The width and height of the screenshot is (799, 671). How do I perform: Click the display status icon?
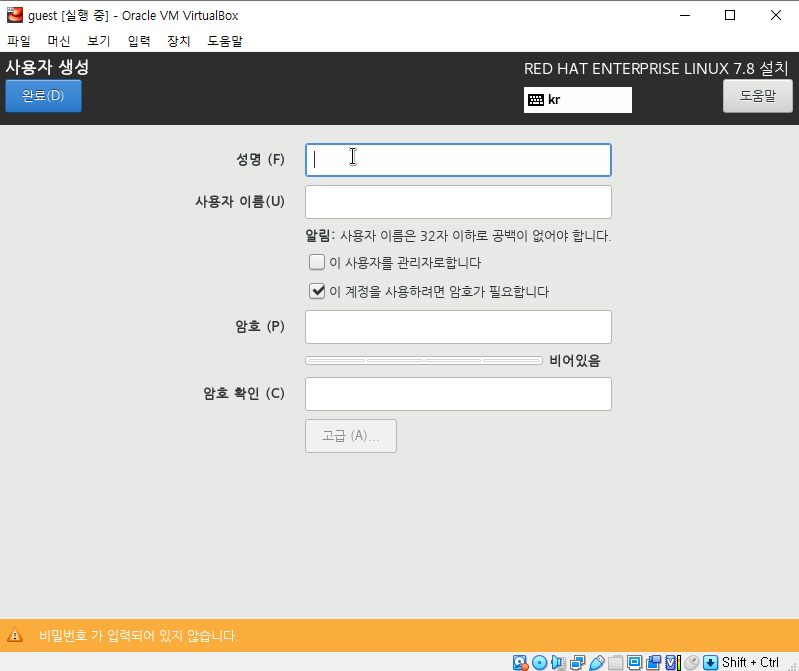tap(634, 662)
